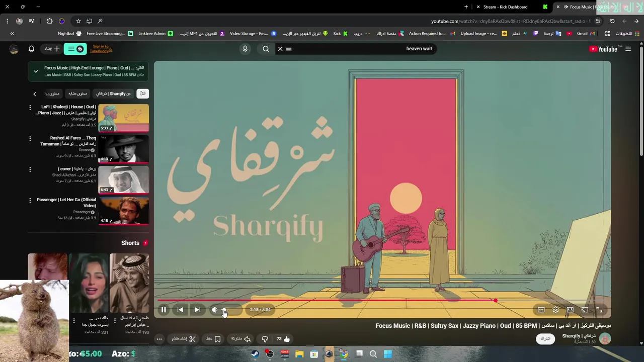Open the TubeBuddy menu button
644x362 pixels.
75,49
